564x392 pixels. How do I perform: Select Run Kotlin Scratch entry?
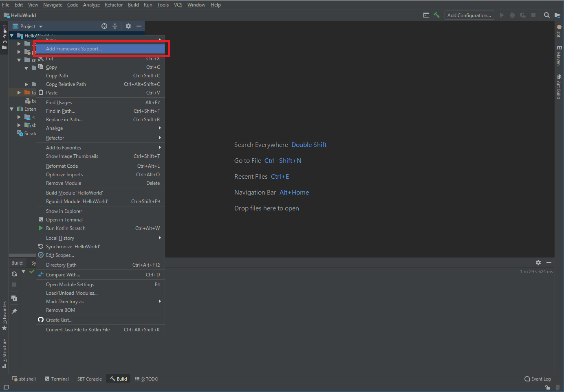tap(100, 228)
